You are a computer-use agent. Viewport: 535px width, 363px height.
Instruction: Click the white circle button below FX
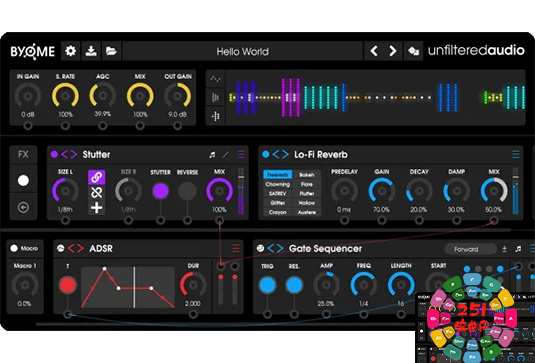pyautogui.click(x=23, y=180)
